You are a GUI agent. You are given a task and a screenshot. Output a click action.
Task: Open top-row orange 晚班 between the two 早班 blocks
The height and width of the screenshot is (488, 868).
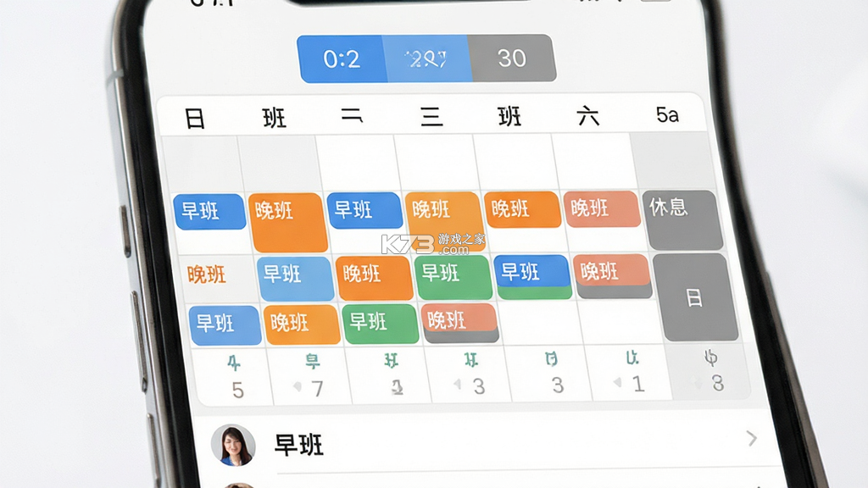pos(287,223)
